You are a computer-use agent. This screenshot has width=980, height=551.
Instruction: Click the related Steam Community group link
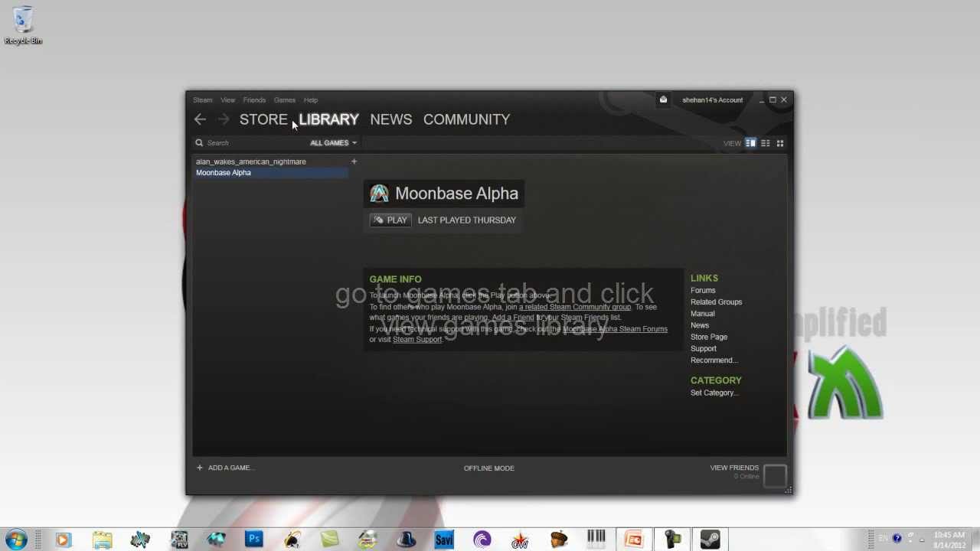tap(575, 307)
